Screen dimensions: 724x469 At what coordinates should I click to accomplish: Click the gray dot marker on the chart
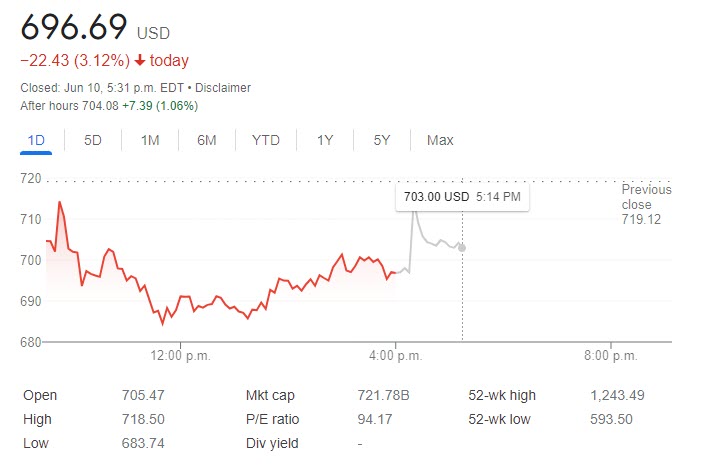tap(462, 247)
